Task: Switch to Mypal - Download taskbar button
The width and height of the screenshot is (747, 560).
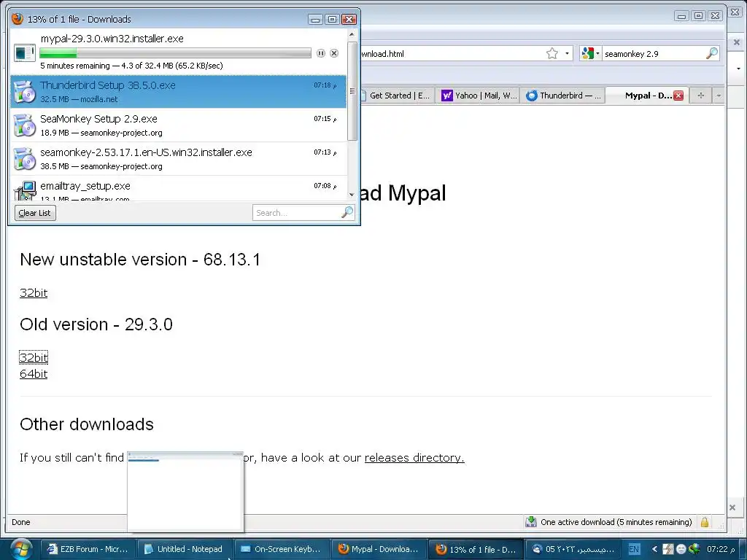Action: click(379, 549)
